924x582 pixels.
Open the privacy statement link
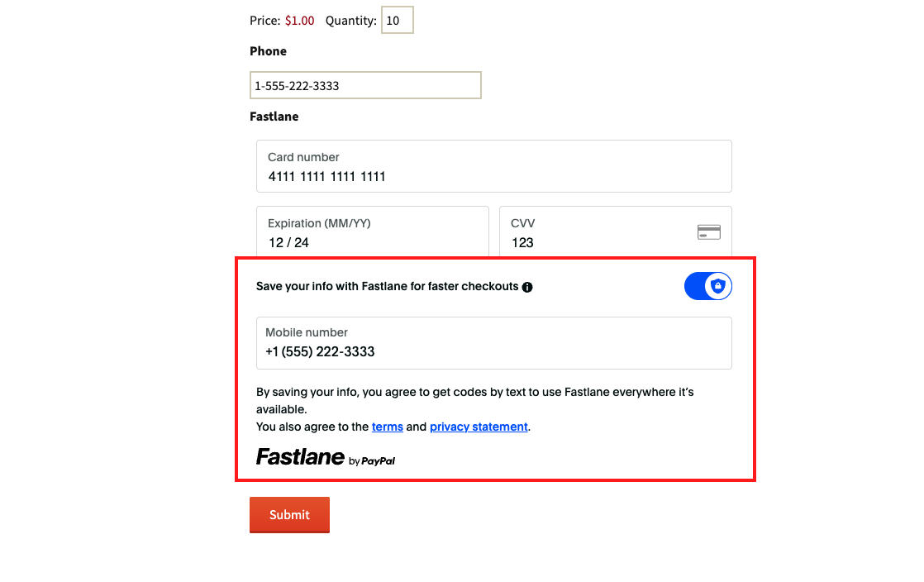coord(479,427)
